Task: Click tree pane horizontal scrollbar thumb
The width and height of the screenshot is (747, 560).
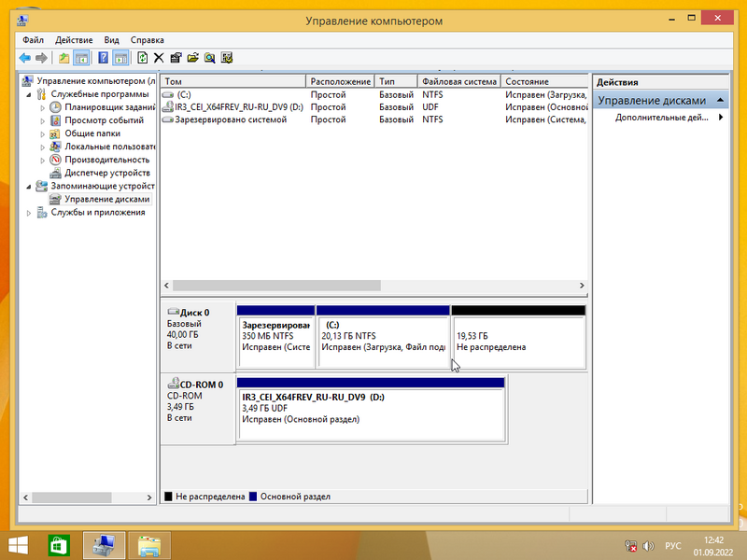Action: [x=72, y=497]
